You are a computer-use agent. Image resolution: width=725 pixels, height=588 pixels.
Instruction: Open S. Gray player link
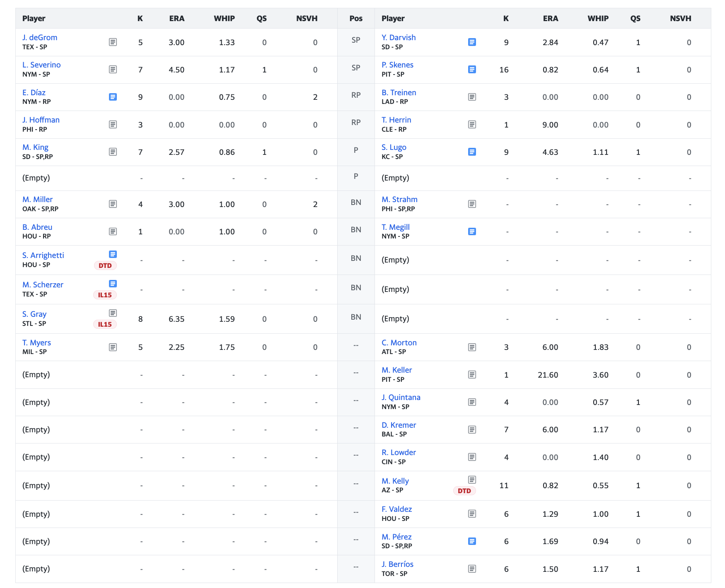pos(34,314)
